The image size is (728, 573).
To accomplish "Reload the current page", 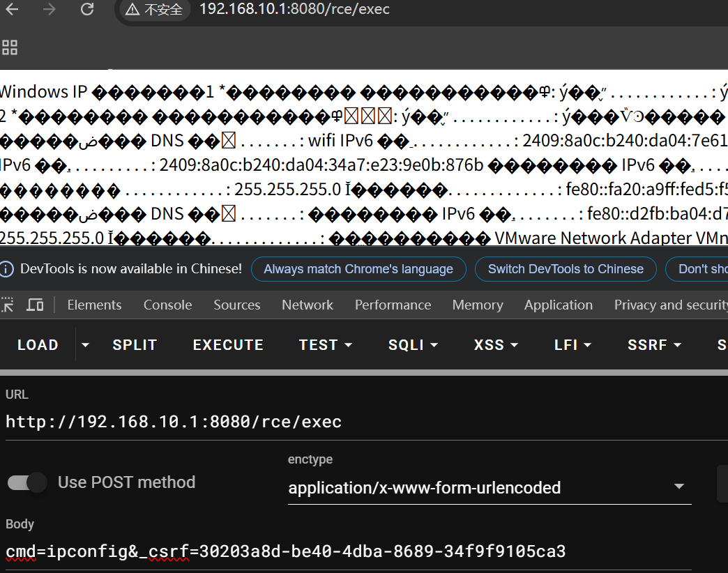I will [86, 10].
